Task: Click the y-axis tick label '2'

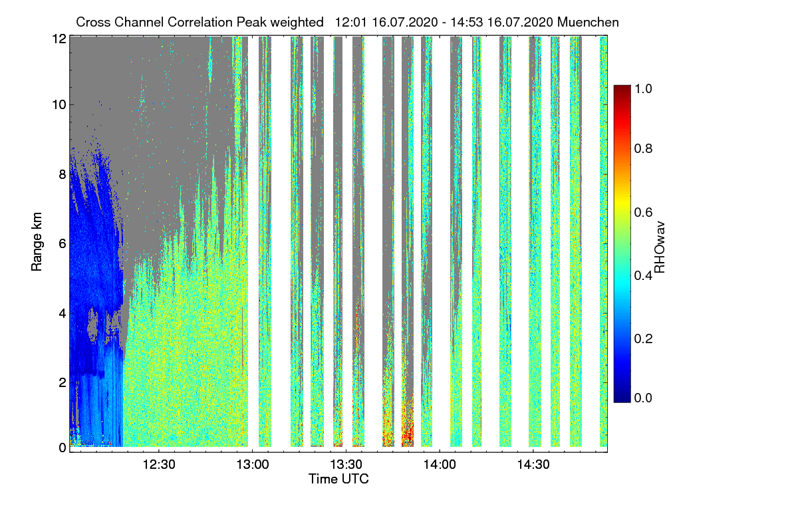Action: 63,382
